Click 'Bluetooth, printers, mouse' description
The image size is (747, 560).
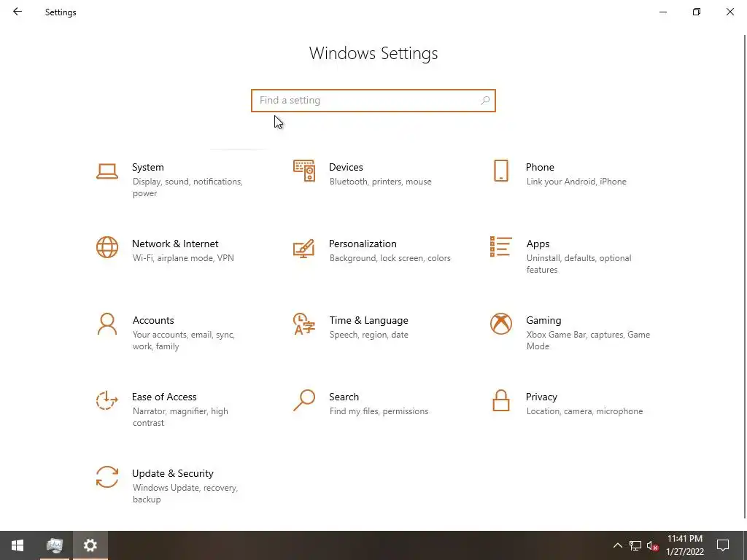[x=380, y=182]
